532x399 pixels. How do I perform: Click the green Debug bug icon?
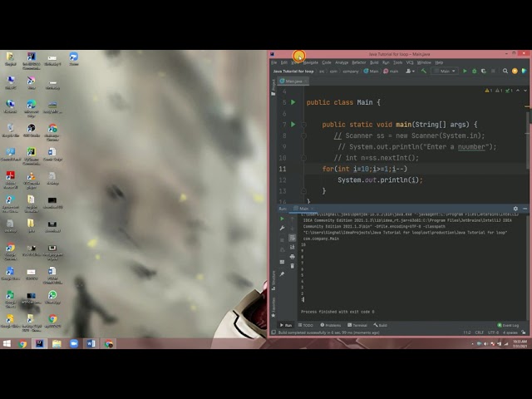pyautogui.click(x=475, y=71)
